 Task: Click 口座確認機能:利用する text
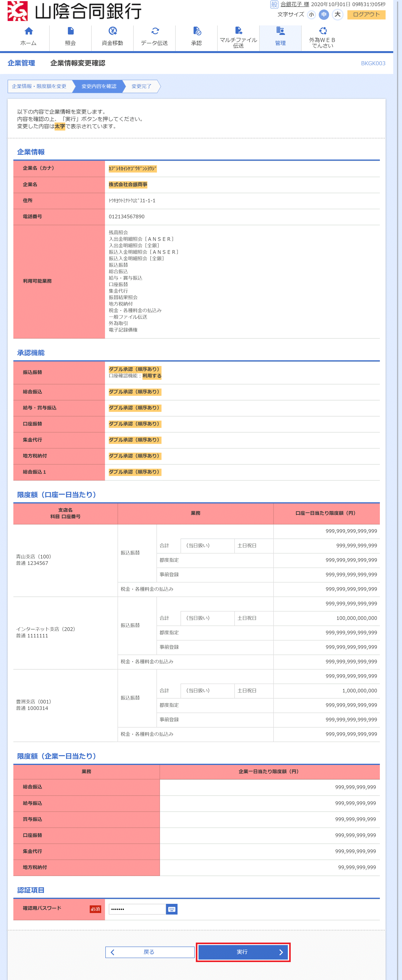(x=135, y=376)
